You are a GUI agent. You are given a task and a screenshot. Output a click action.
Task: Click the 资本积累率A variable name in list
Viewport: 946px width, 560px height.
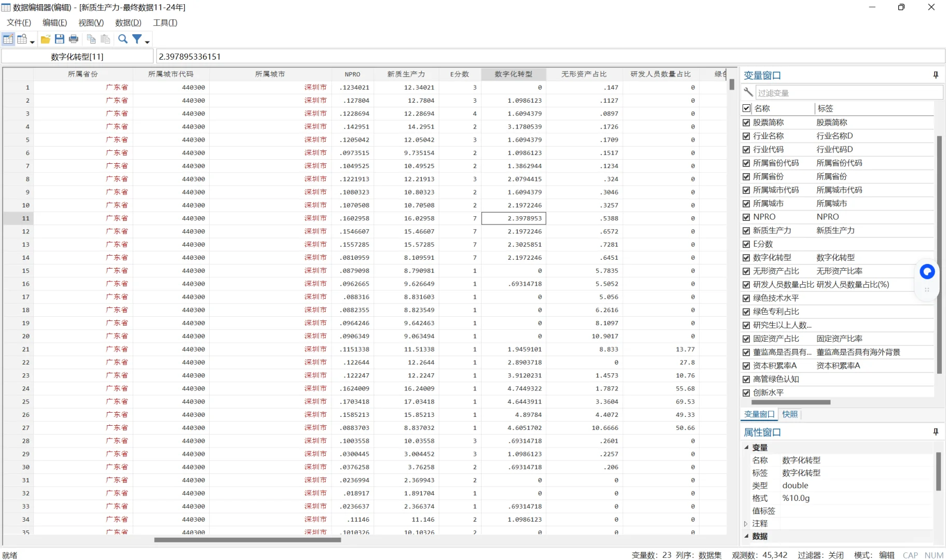pyautogui.click(x=775, y=366)
